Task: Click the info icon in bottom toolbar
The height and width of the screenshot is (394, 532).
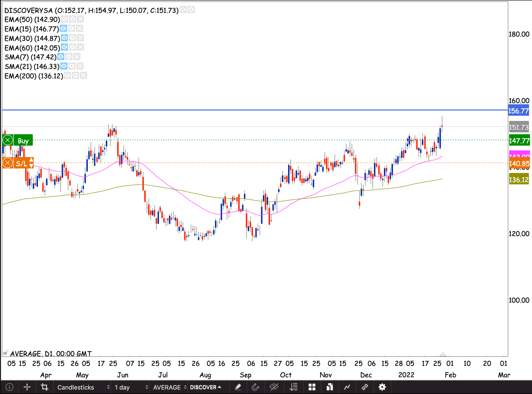Action: pyautogui.click(x=9, y=387)
